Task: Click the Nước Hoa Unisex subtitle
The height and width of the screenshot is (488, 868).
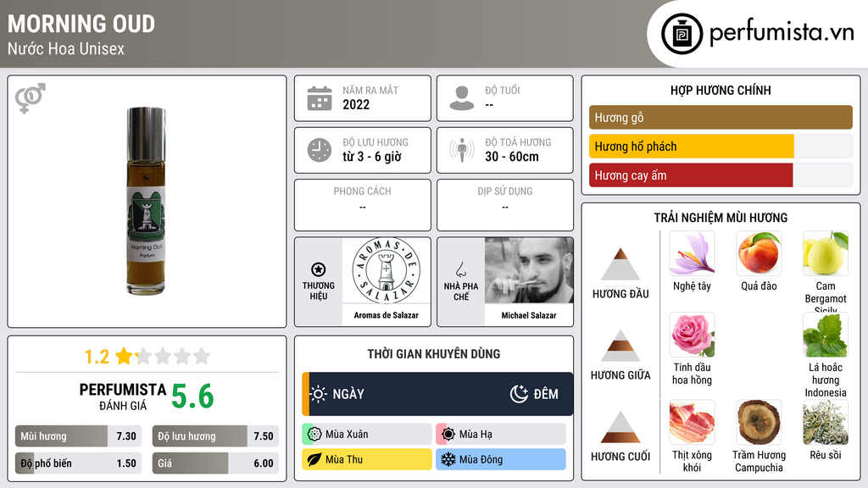Action: point(66,48)
